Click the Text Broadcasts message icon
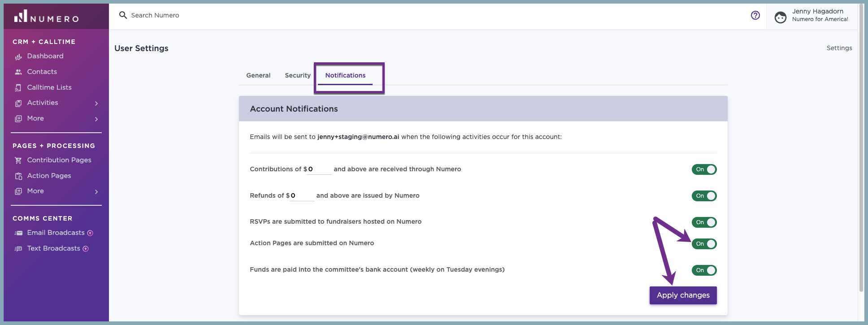 coord(18,249)
